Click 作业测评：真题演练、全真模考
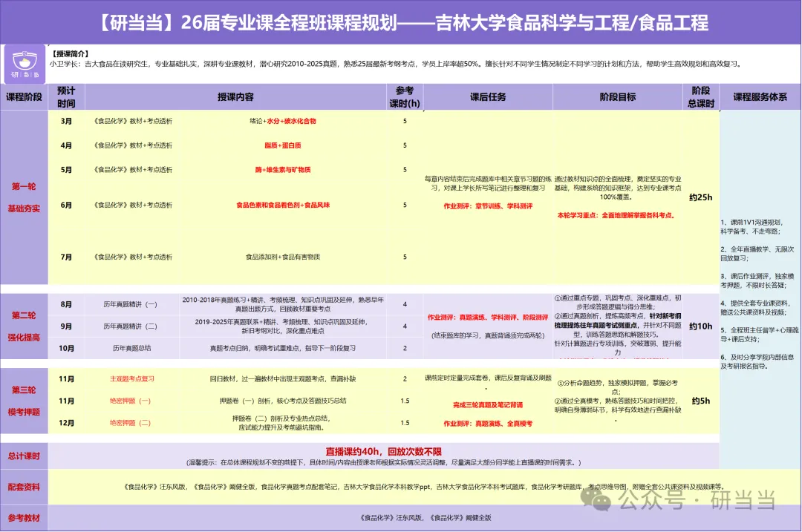 [488, 424]
